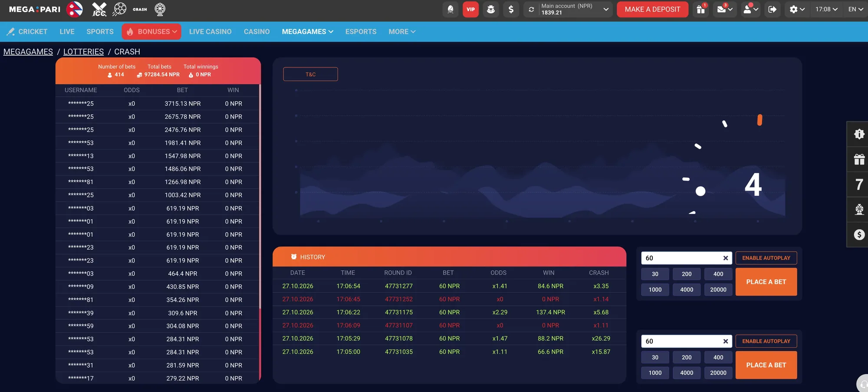Open the messages envelope dropdown

coord(724,9)
